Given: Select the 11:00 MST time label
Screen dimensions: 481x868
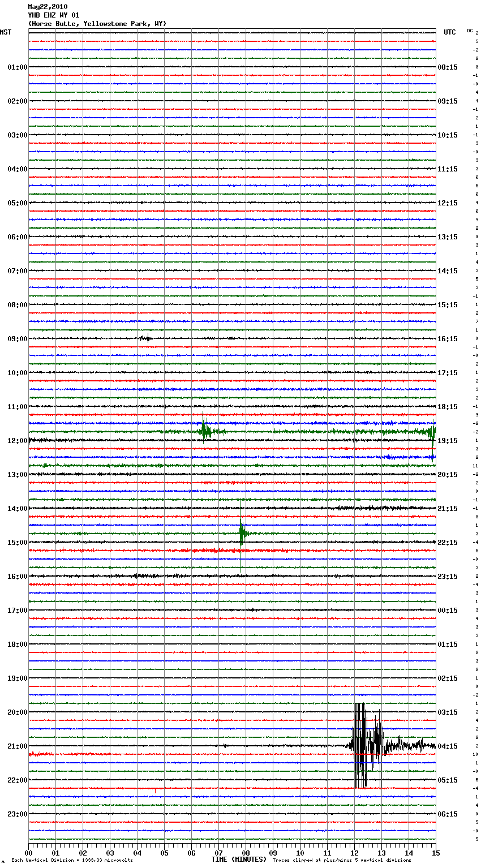Looking at the screenshot, I should pos(18,407).
